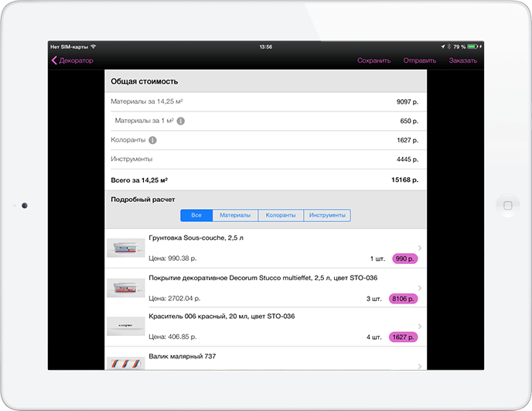Tap the Грунтовка Sous-couche product thumbnail

tap(126, 248)
